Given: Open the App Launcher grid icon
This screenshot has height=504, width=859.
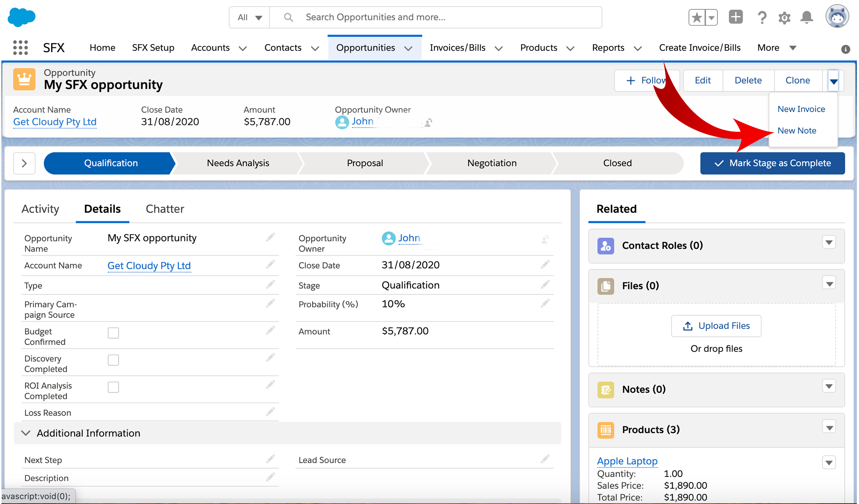Looking at the screenshot, I should click(20, 48).
